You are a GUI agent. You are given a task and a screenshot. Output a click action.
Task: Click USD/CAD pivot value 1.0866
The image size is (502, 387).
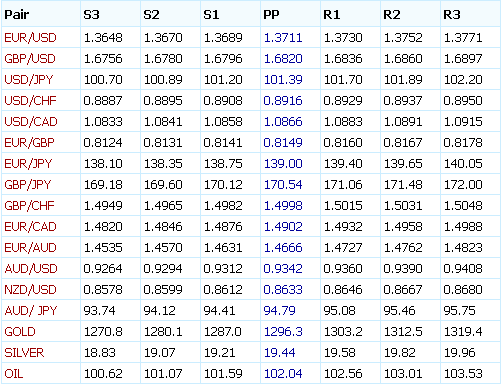[283, 122]
